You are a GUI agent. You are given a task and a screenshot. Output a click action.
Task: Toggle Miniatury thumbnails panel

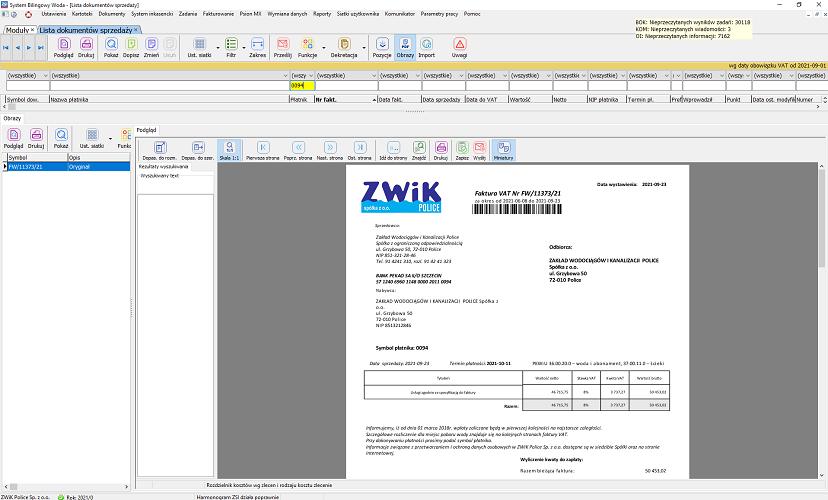[503, 148]
